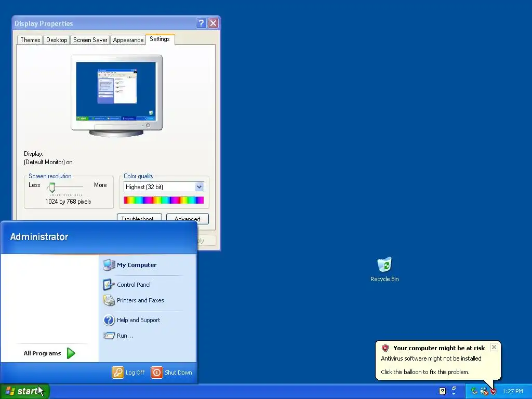Click 'Antivirus software might not be installed' text
The height and width of the screenshot is (399, 532).
pos(431,358)
